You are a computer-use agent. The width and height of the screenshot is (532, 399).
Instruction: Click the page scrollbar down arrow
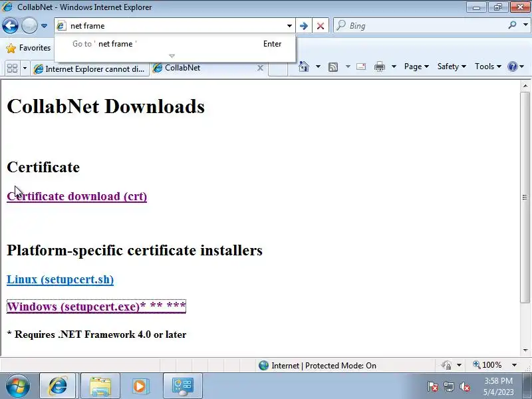point(525,350)
